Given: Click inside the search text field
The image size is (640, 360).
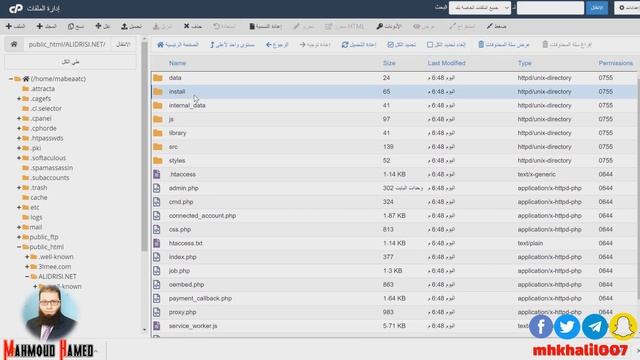Looking at the screenshot, I should (550, 8).
